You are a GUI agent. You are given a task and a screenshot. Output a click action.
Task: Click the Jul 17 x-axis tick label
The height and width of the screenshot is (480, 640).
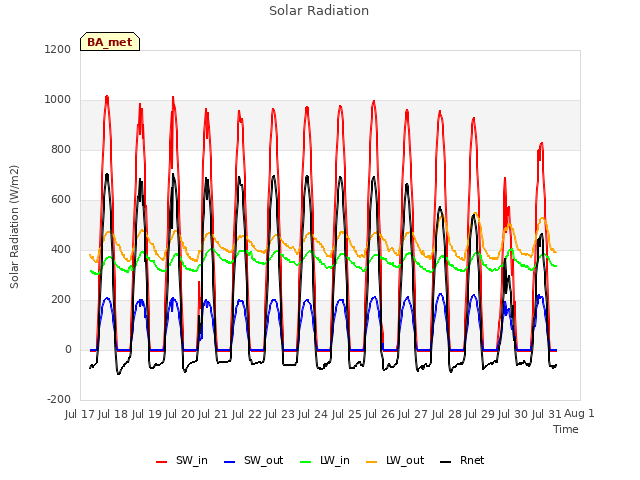pyautogui.click(x=80, y=414)
